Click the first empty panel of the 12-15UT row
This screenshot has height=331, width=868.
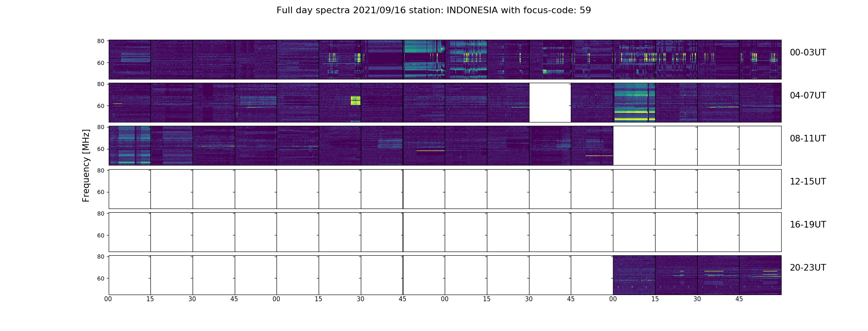point(130,189)
